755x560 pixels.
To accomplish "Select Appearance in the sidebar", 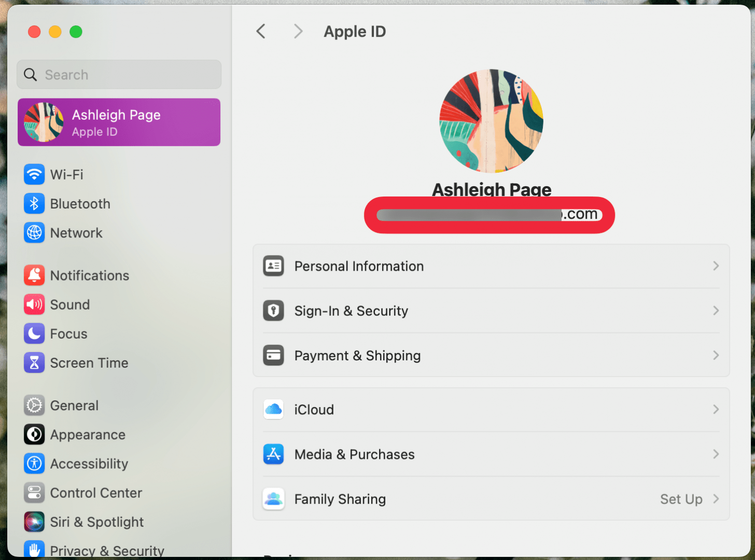I will tap(88, 435).
